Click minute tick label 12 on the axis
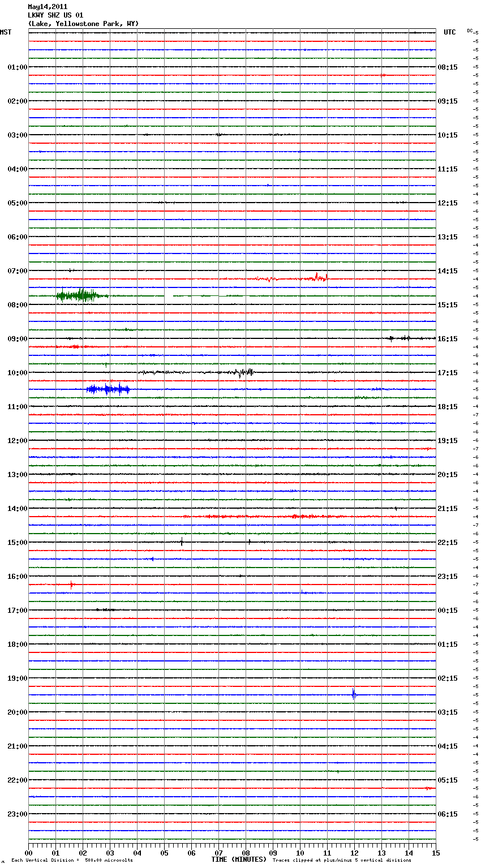 click(x=354, y=853)
